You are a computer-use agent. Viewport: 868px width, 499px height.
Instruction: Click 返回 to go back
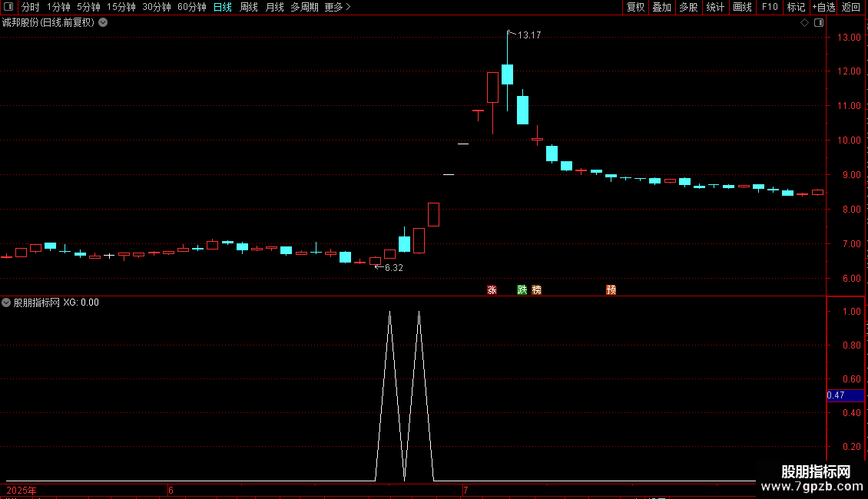[851, 7]
